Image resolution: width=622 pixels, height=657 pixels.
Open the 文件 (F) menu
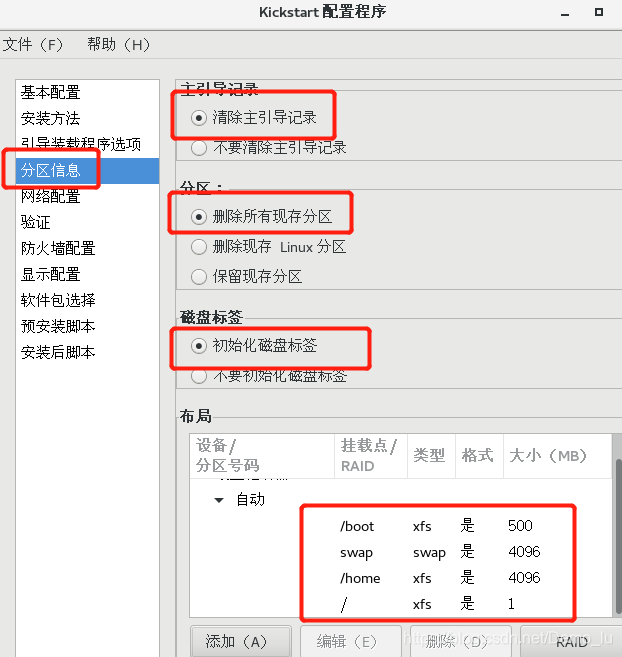point(33,44)
